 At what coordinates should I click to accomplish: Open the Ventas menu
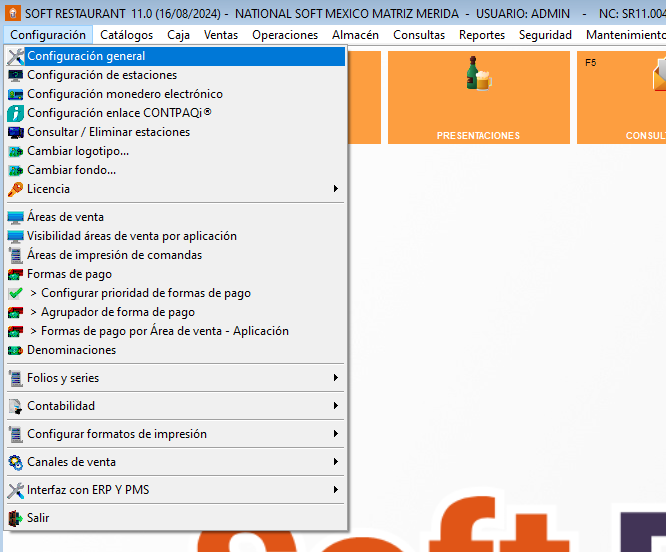click(x=221, y=35)
